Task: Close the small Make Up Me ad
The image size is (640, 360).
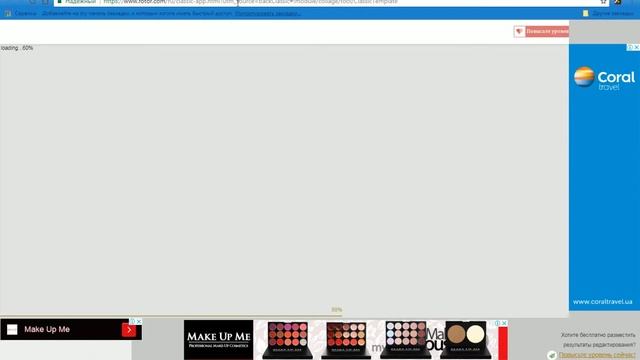Action: tap(139, 322)
